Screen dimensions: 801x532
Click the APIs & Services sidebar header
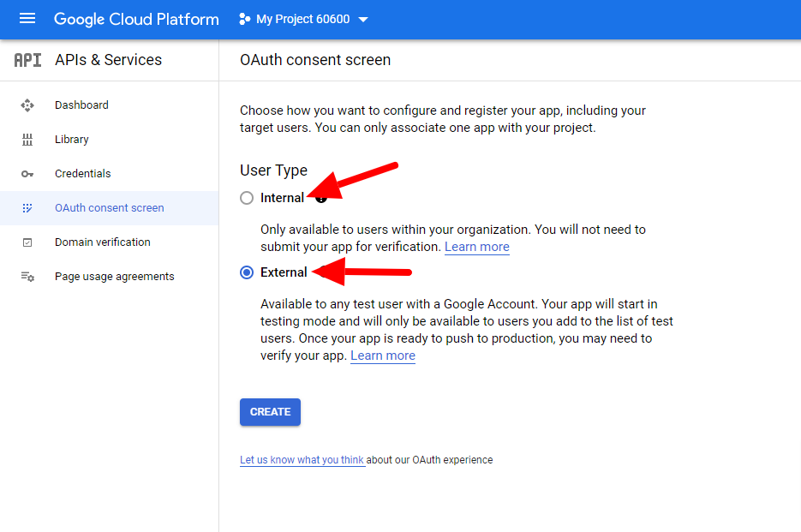(108, 60)
